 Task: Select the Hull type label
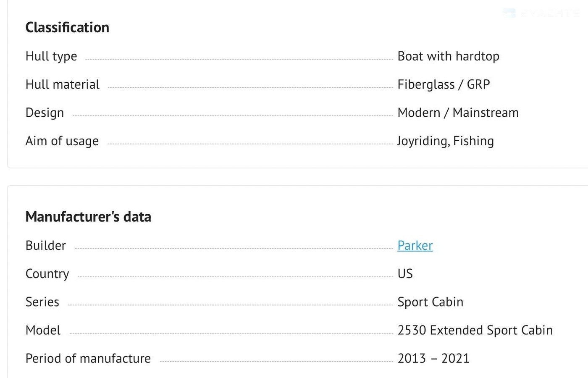[51, 56]
